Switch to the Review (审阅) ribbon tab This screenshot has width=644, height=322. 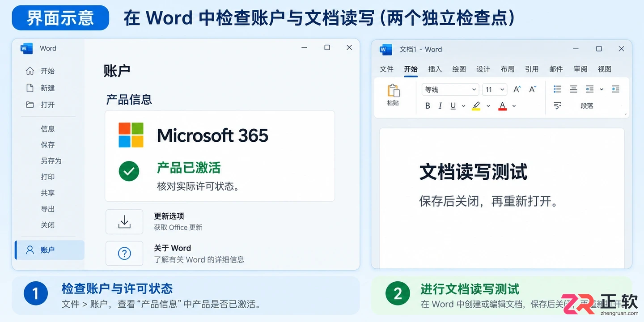(580, 69)
